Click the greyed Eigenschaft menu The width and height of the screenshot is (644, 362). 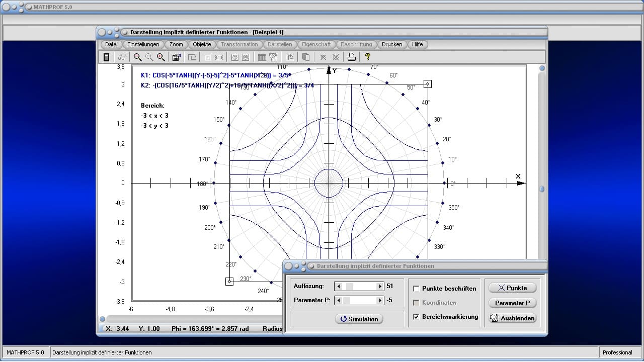[316, 44]
